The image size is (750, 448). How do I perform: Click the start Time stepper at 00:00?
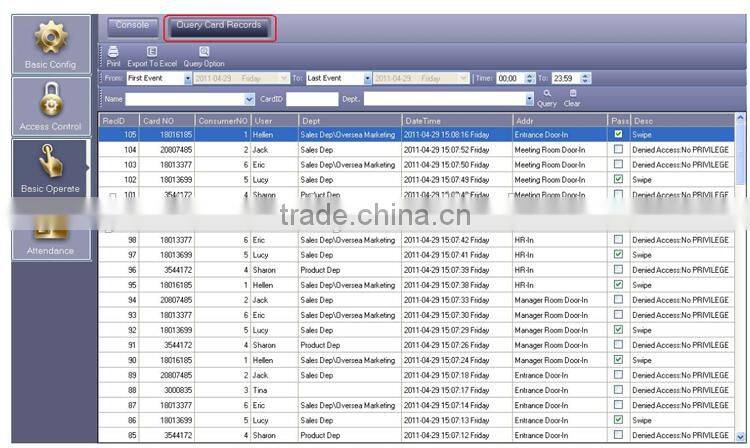530,78
